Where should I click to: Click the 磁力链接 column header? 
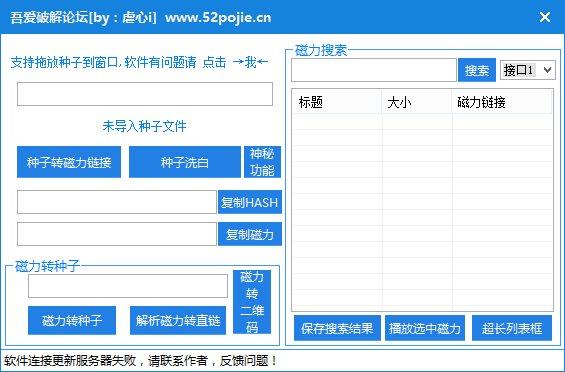[502, 102]
